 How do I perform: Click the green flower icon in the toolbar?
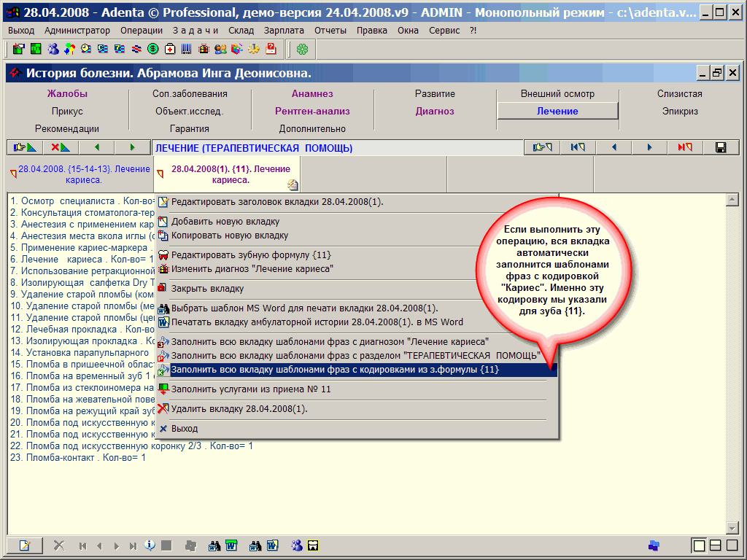pos(302,49)
